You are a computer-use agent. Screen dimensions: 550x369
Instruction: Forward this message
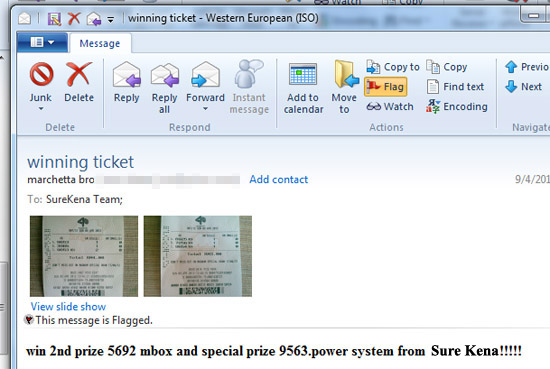pos(205,82)
